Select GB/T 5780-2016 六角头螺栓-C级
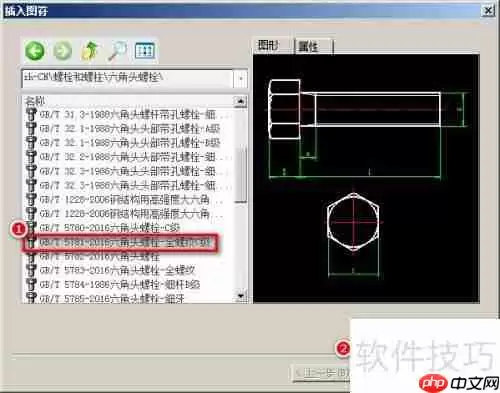This screenshot has width=500, height=393. [110, 228]
